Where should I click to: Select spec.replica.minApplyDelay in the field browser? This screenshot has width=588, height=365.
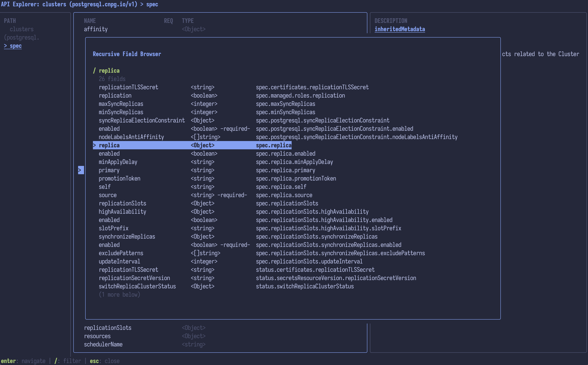click(118, 162)
